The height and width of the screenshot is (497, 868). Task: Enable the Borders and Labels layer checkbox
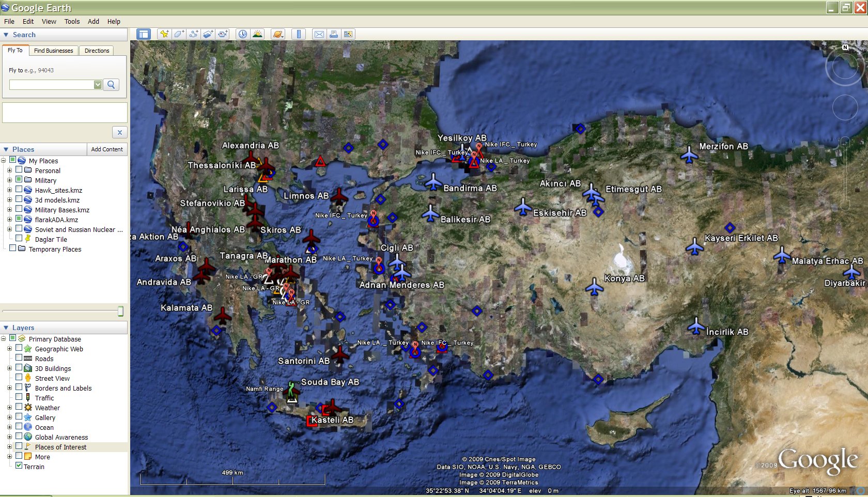[x=19, y=387]
